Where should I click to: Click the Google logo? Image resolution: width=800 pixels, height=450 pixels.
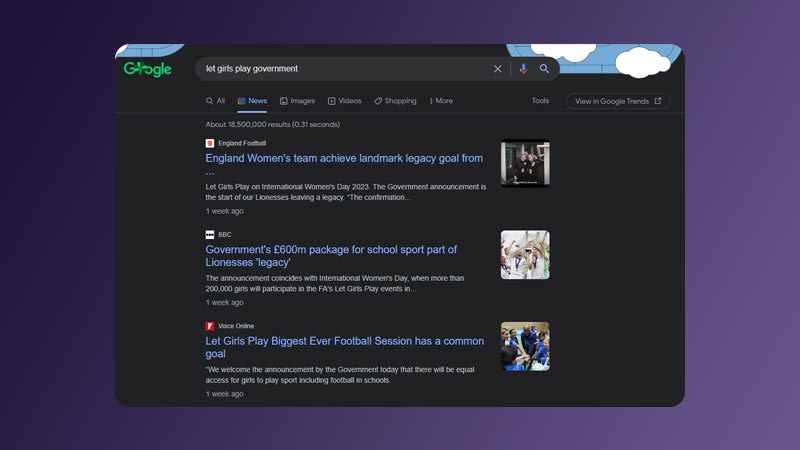point(147,69)
